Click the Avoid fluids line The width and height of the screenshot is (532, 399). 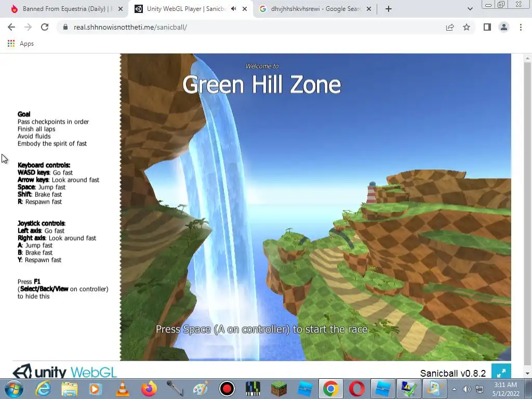tap(34, 136)
